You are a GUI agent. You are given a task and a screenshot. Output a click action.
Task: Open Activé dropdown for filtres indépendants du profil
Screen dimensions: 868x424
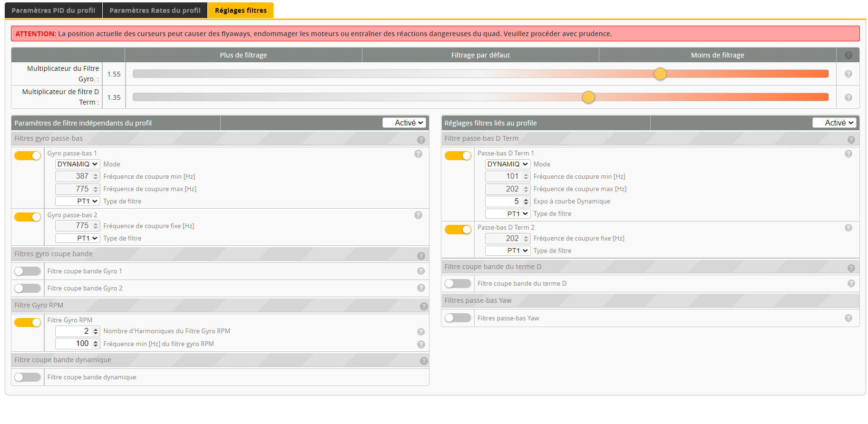click(404, 123)
